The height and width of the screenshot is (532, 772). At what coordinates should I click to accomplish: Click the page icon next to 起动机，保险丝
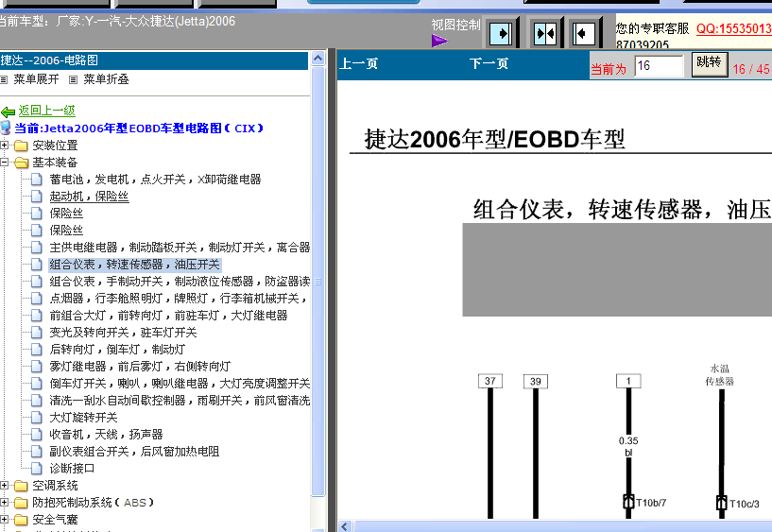[37, 197]
